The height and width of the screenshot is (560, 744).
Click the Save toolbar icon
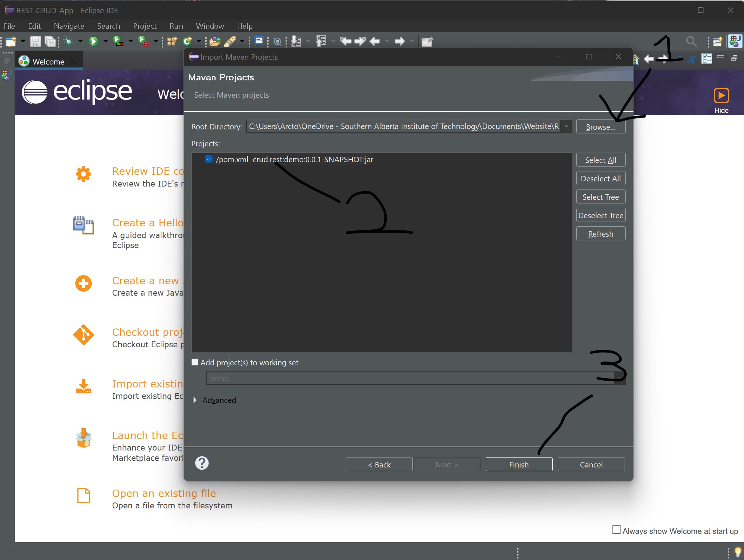click(x=35, y=41)
